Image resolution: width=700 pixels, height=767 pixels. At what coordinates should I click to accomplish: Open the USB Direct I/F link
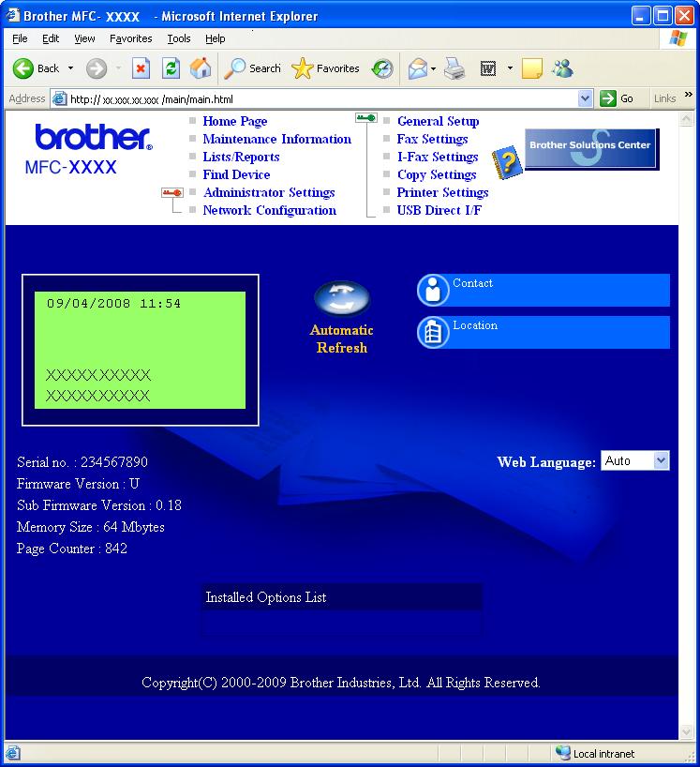(439, 210)
